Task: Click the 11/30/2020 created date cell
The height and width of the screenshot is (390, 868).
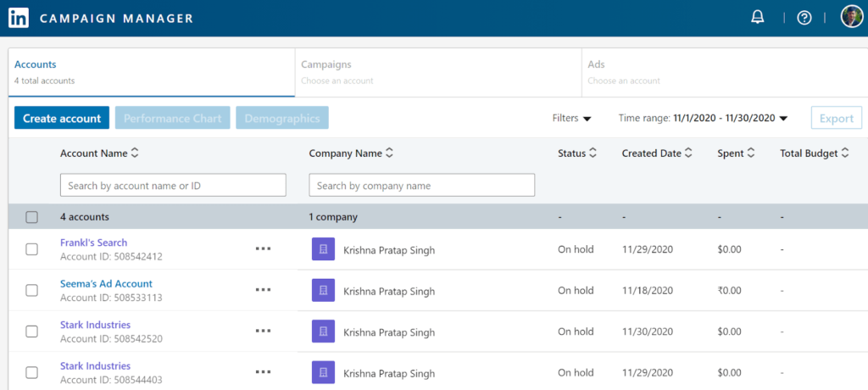Action: tap(648, 331)
